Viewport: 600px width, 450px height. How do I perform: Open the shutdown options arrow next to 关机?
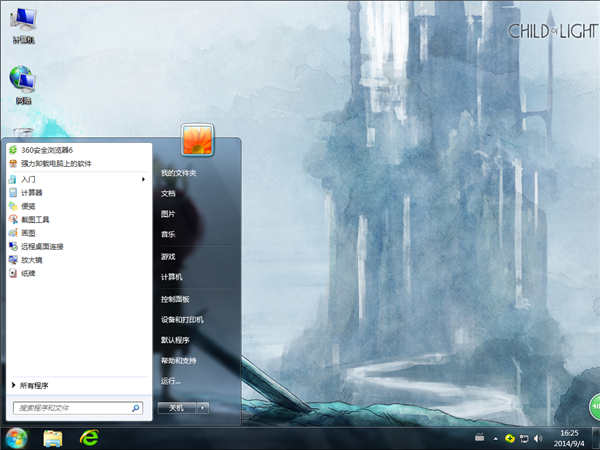203,408
